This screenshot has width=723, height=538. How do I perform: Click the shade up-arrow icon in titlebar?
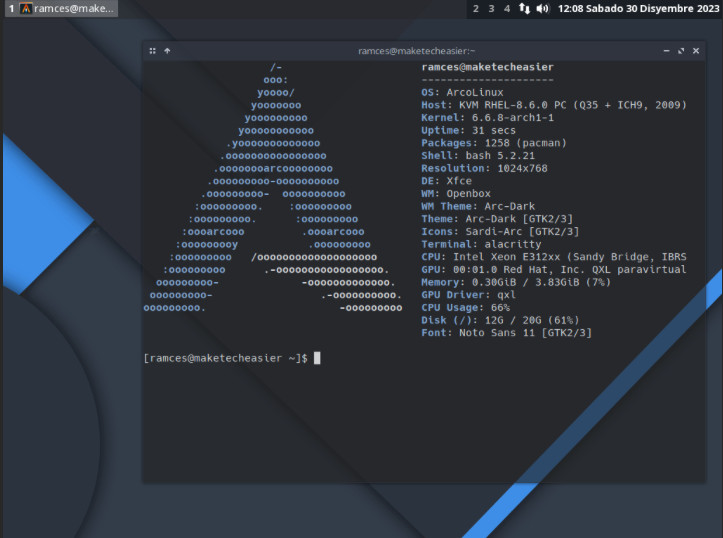click(x=167, y=51)
